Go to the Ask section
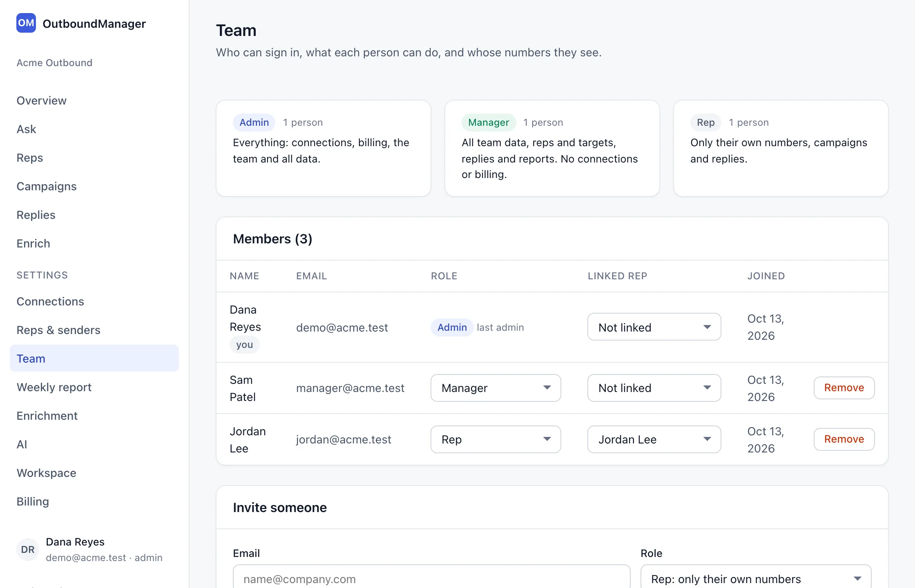The width and height of the screenshot is (915, 588). [26, 129]
